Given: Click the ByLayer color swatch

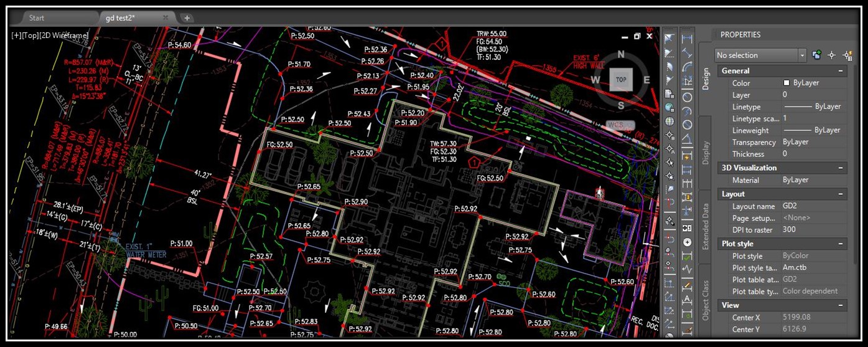Looking at the screenshot, I should 786,83.
